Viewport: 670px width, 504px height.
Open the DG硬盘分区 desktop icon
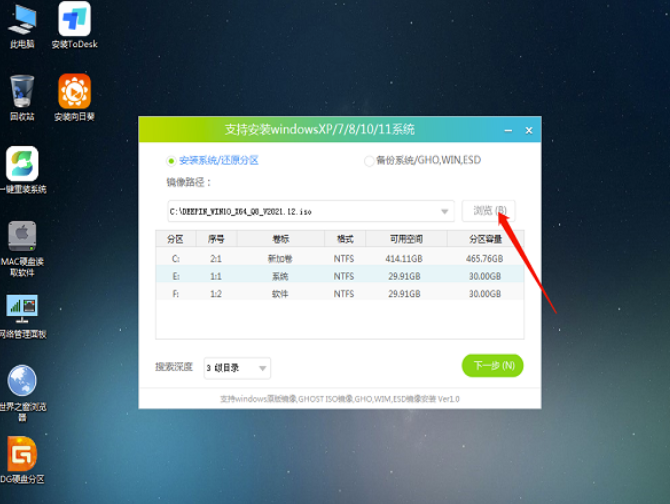point(22,460)
